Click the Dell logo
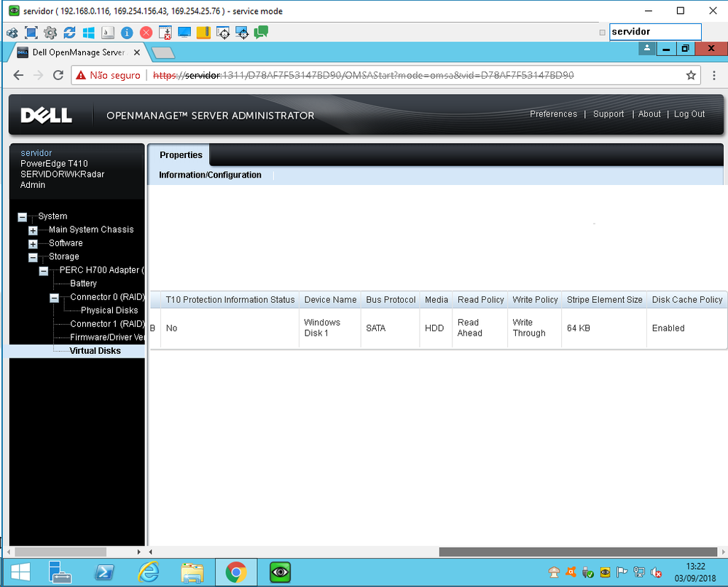Screen dimensions: 728x587 click(x=46, y=115)
